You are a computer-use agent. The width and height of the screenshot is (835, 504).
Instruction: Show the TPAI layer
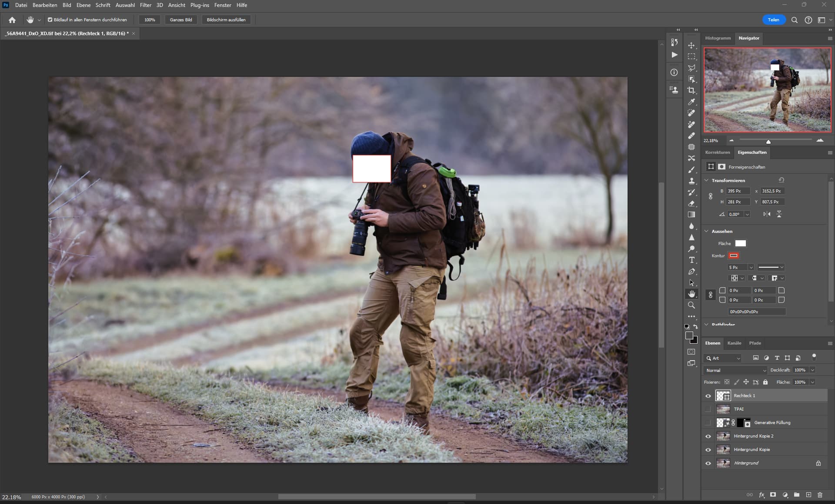708,409
